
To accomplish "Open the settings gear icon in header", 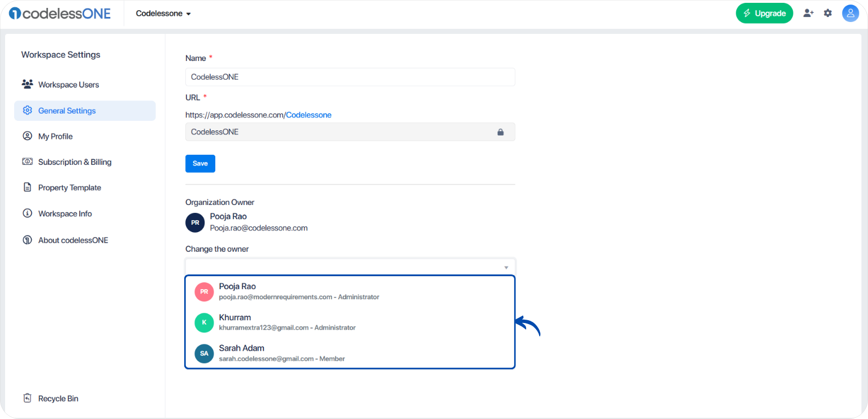I will pos(828,13).
